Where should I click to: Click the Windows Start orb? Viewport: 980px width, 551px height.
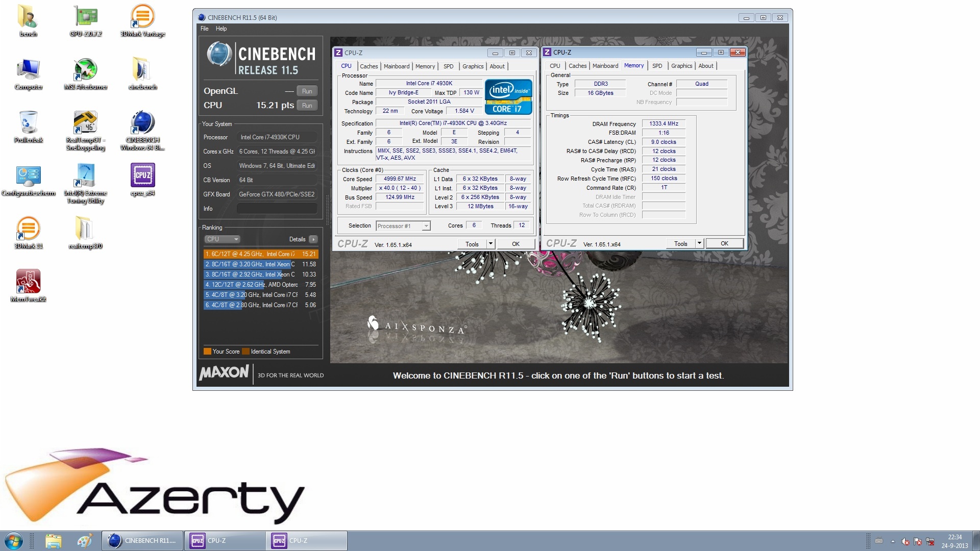pyautogui.click(x=14, y=541)
